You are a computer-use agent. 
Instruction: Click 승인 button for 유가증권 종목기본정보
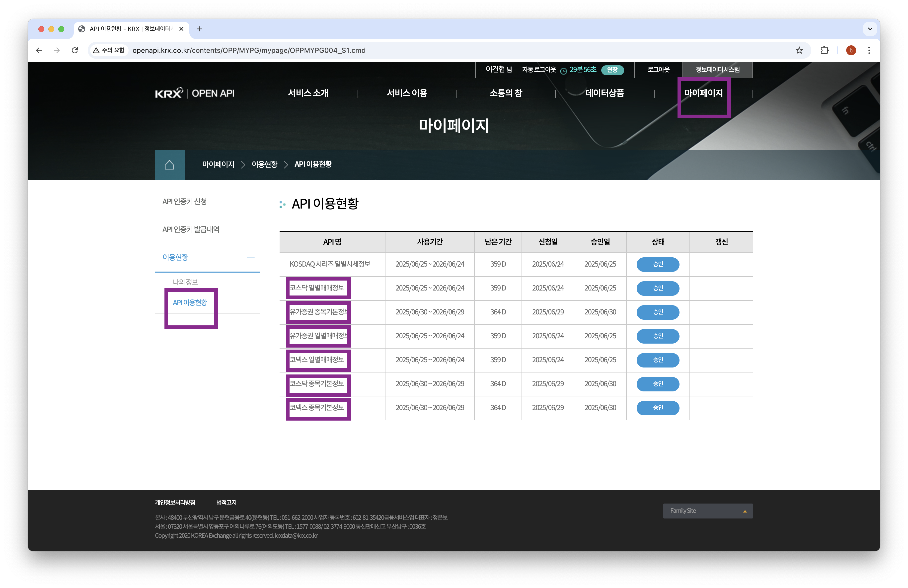(658, 312)
